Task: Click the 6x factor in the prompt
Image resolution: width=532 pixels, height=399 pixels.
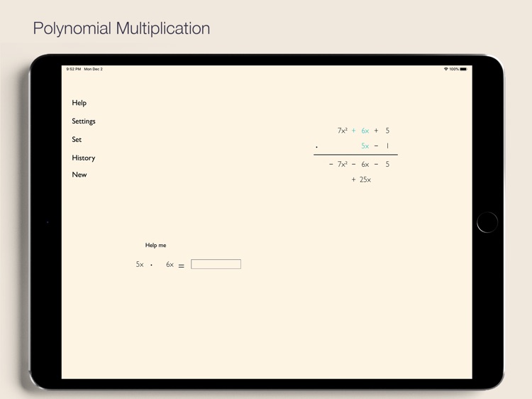Action: 170,265
